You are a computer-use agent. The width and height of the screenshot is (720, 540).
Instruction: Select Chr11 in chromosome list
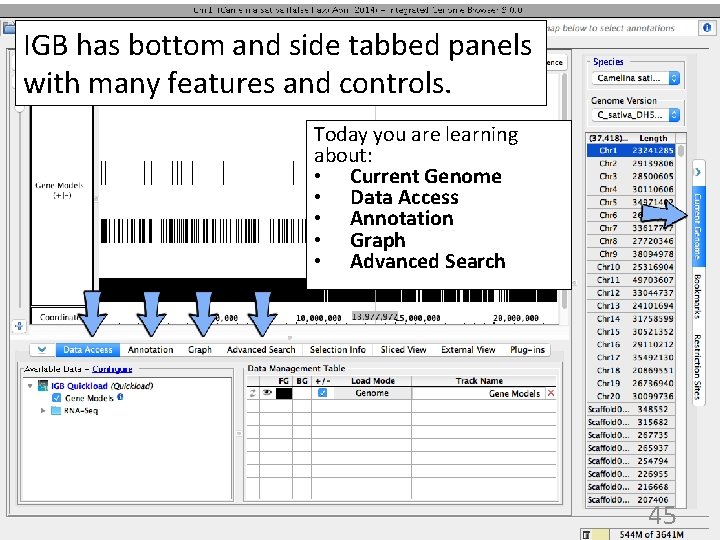click(630, 280)
